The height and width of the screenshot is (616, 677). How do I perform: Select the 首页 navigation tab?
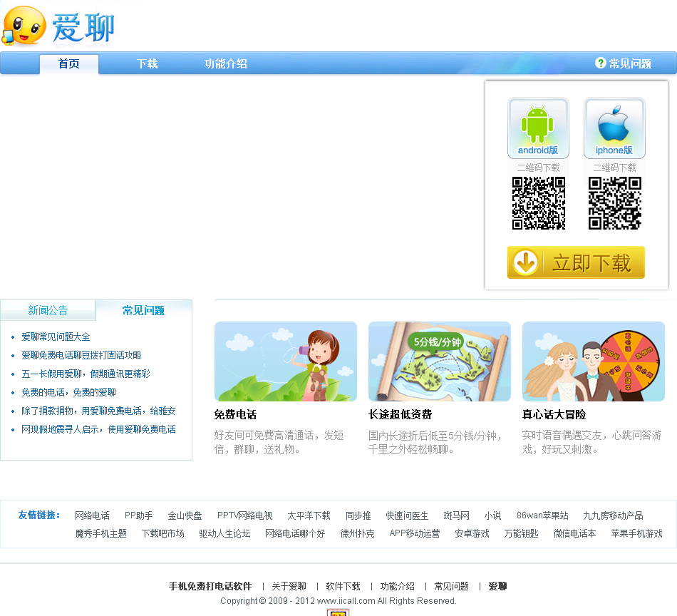(69, 64)
